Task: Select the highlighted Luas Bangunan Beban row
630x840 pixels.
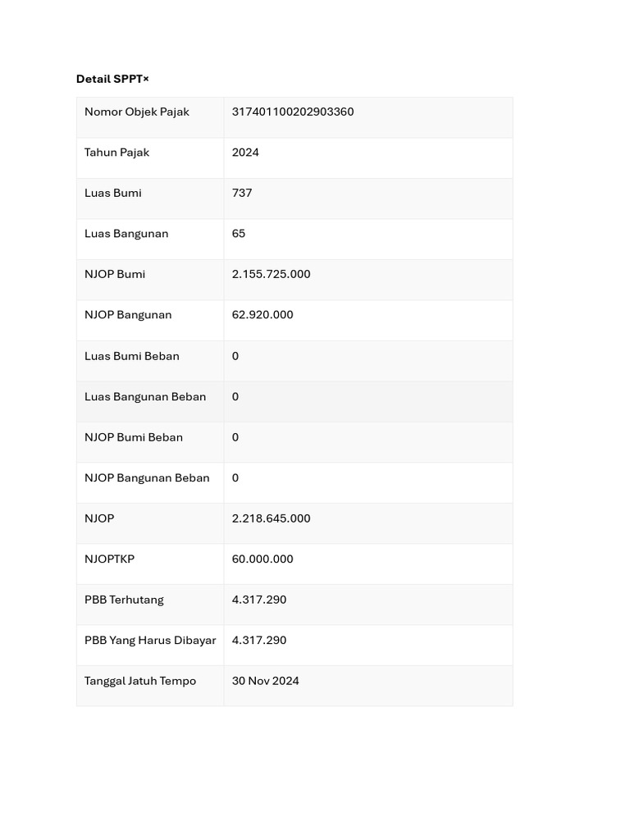Action: tap(294, 402)
